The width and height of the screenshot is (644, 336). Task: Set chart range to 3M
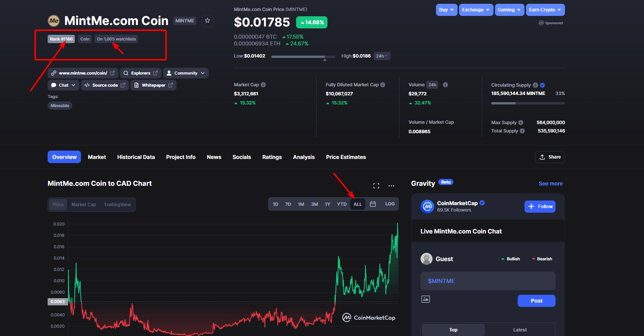click(x=315, y=204)
